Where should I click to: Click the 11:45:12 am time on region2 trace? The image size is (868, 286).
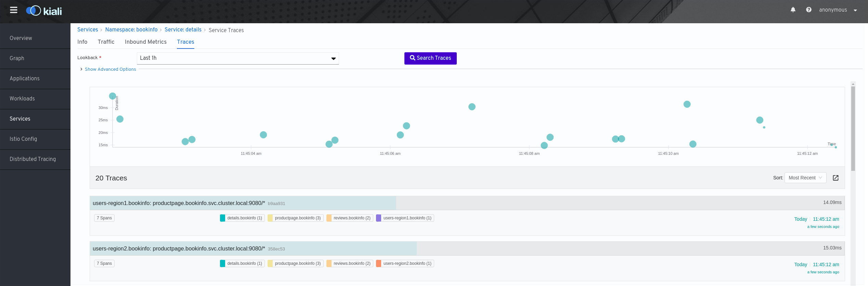[826, 264]
